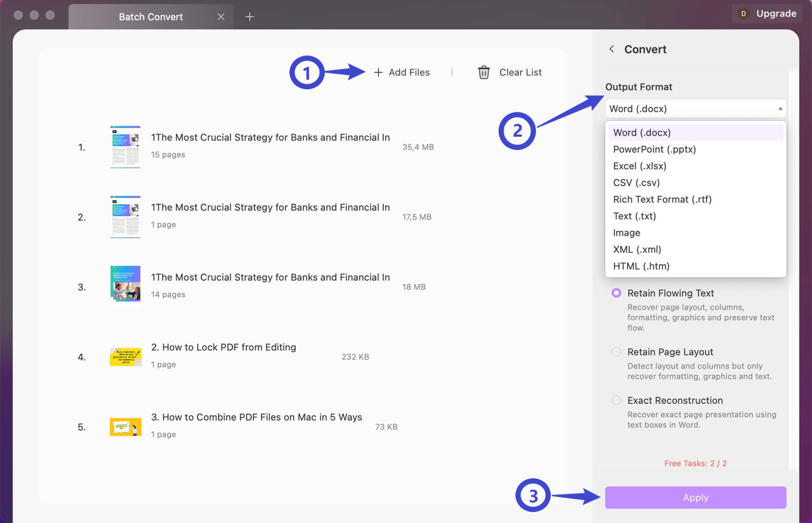This screenshot has width=812, height=523.
Task: Select the Image format option
Action: pyautogui.click(x=626, y=233)
